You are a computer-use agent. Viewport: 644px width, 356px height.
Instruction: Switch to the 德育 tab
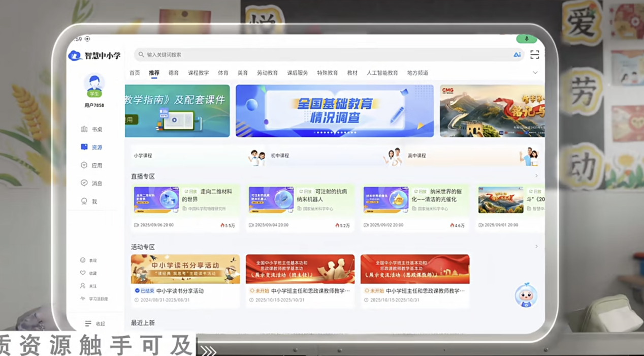(174, 73)
